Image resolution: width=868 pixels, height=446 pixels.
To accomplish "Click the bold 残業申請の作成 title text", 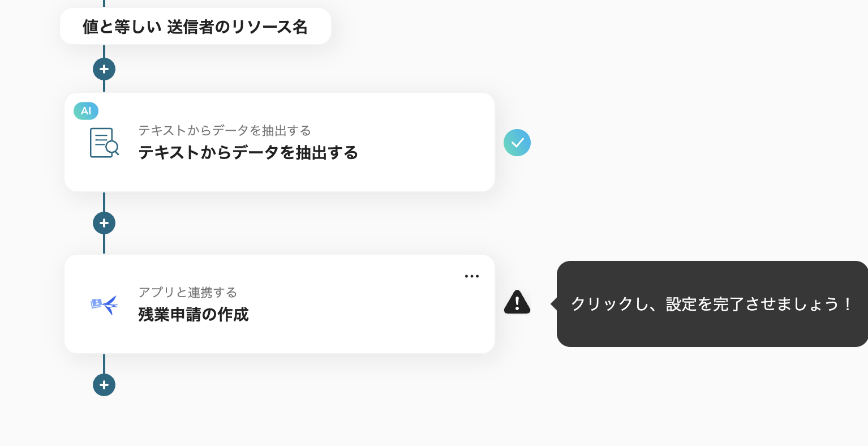I will (194, 315).
